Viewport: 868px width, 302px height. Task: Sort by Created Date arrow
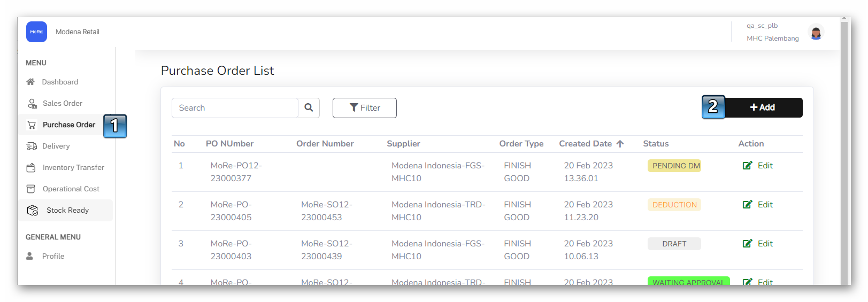pos(620,144)
